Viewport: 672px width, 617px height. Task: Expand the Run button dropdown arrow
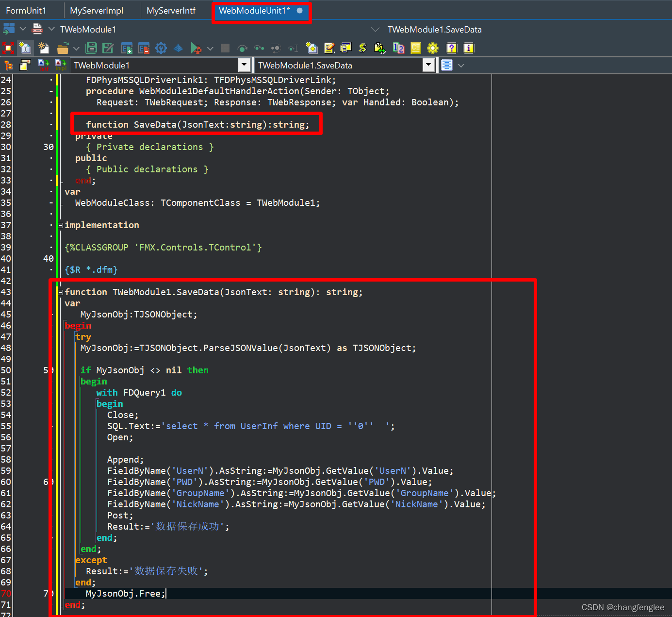coord(210,48)
